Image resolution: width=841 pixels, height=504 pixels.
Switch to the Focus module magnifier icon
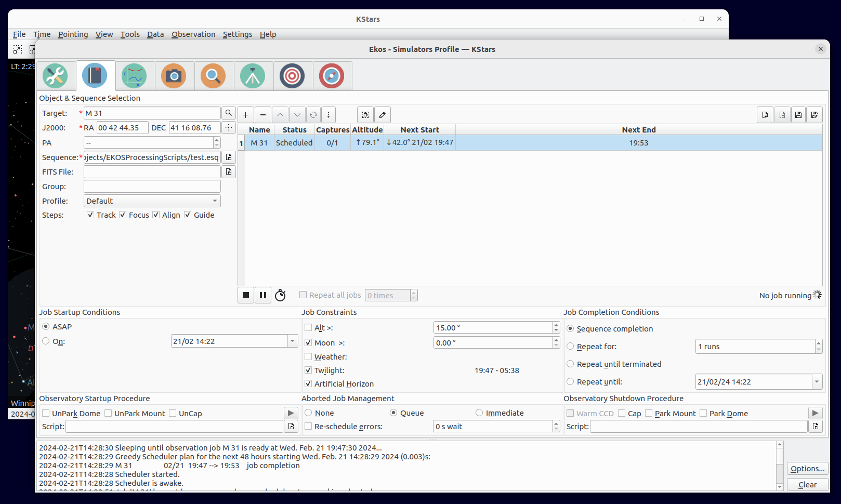coord(214,76)
